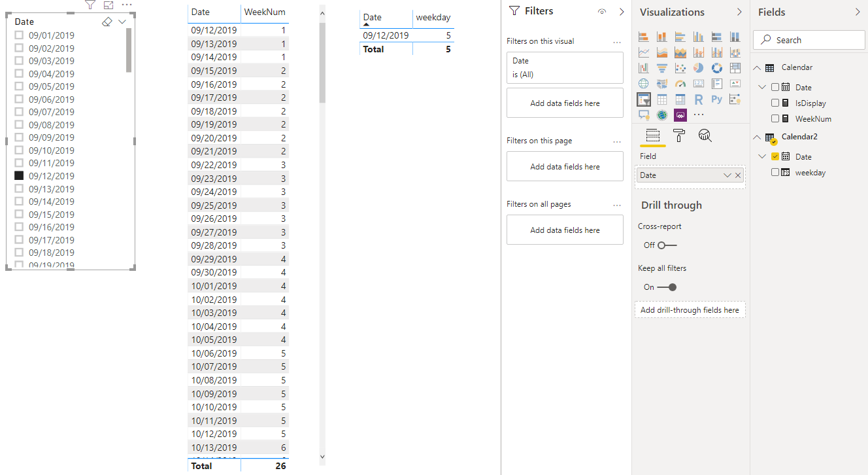Click the Add drill-through fields here box

pos(690,310)
